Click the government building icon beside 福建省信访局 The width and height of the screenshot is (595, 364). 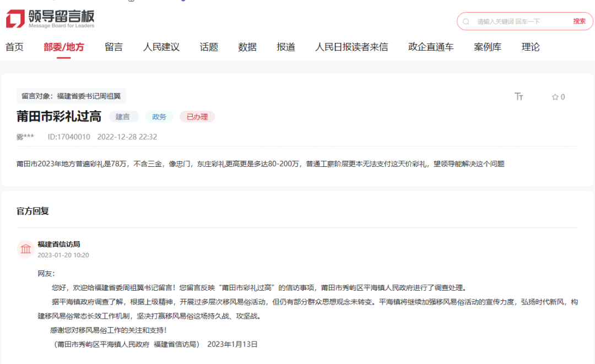tap(25, 249)
